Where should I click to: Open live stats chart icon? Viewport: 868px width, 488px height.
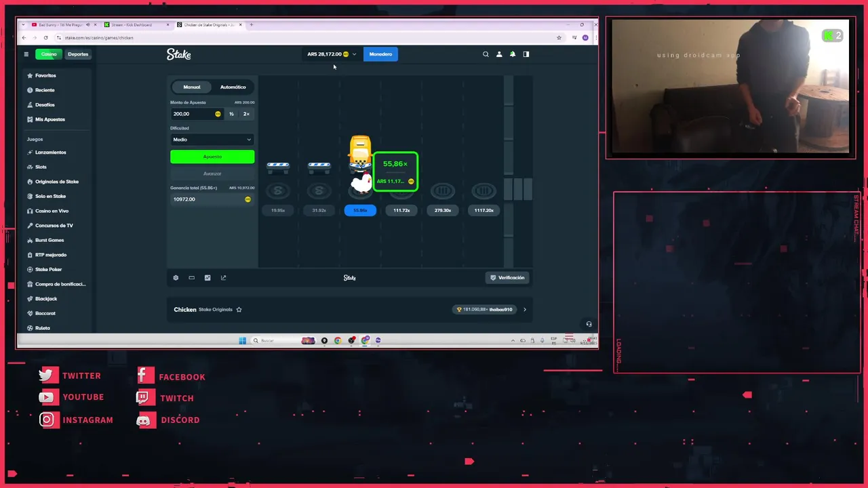click(x=208, y=278)
